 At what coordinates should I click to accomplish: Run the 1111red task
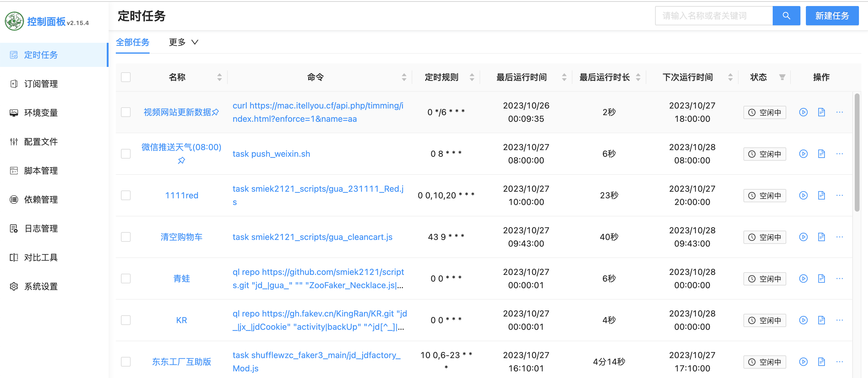(x=803, y=195)
